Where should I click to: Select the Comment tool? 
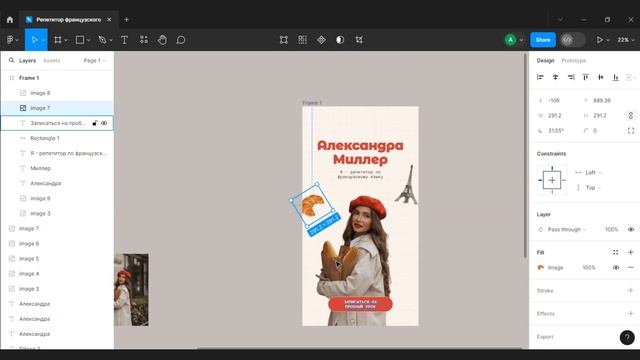coord(181,40)
